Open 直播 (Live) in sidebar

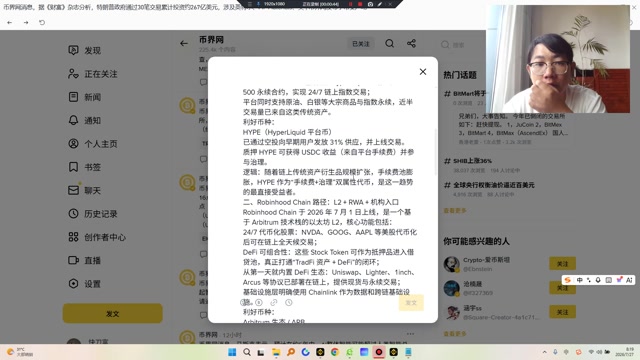tap(84, 260)
